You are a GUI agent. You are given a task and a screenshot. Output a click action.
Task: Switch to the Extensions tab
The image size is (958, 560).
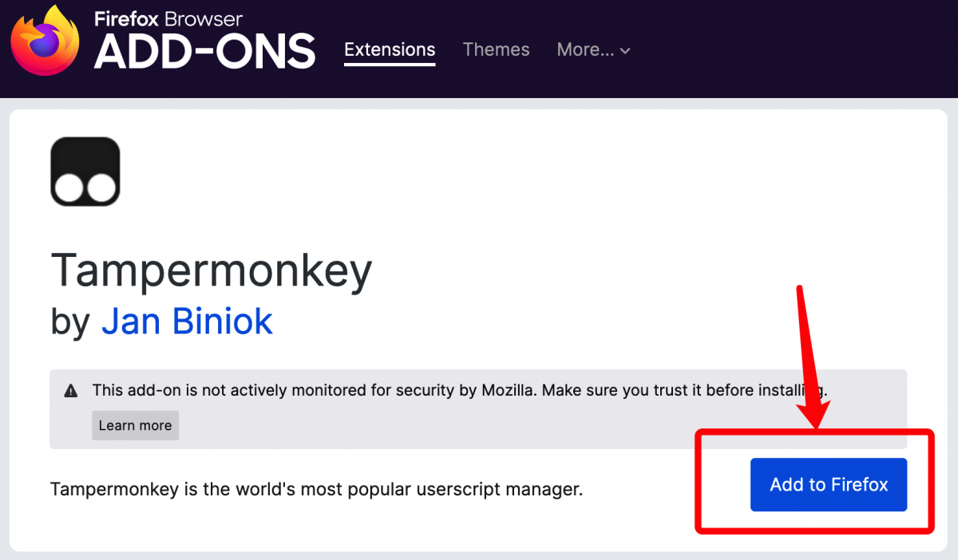tap(390, 49)
